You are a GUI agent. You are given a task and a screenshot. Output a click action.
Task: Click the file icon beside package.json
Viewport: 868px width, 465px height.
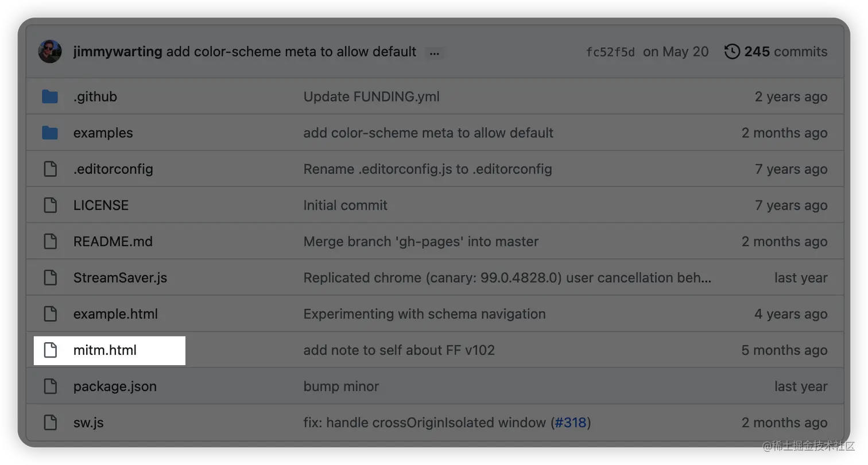[50, 386]
